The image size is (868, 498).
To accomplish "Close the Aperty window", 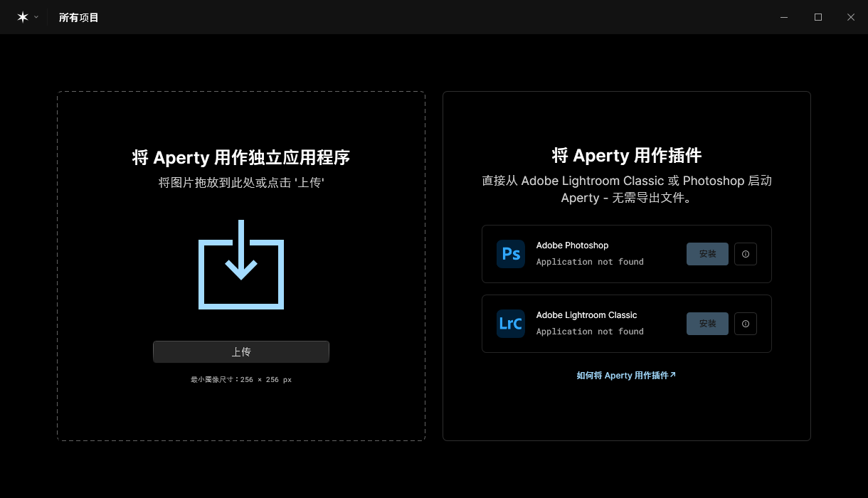I will (x=851, y=16).
